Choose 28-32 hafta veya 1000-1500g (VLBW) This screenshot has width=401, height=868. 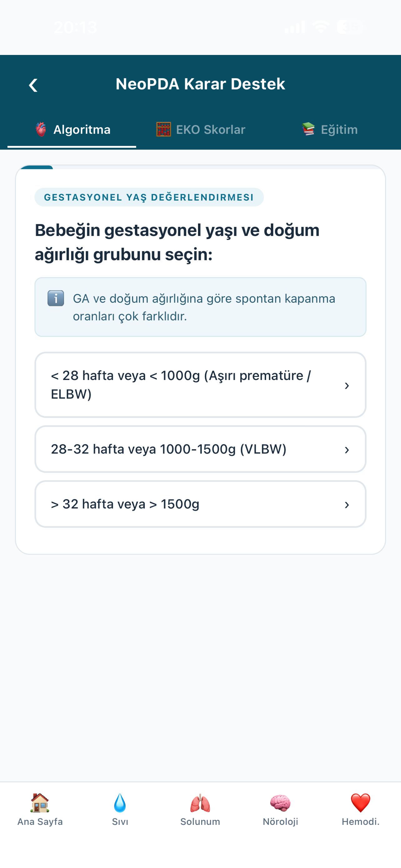click(200, 449)
